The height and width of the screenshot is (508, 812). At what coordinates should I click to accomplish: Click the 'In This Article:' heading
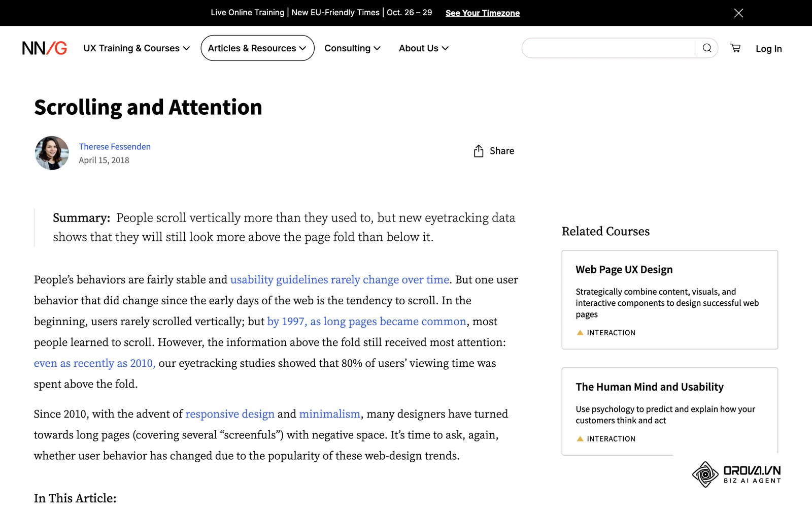tap(75, 498)
